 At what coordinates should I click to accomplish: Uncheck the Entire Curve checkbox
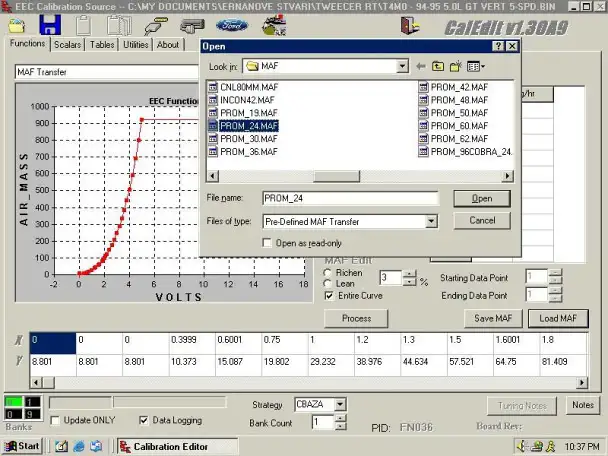coord(329,296)
